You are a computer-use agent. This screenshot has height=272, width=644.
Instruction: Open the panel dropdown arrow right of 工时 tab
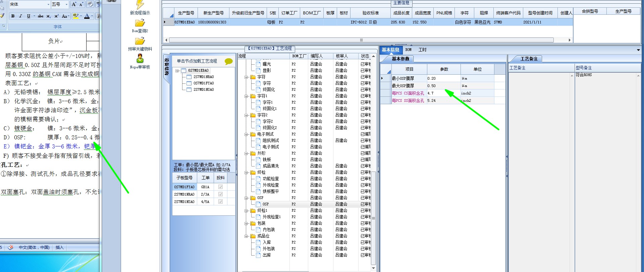click(638, 50)
